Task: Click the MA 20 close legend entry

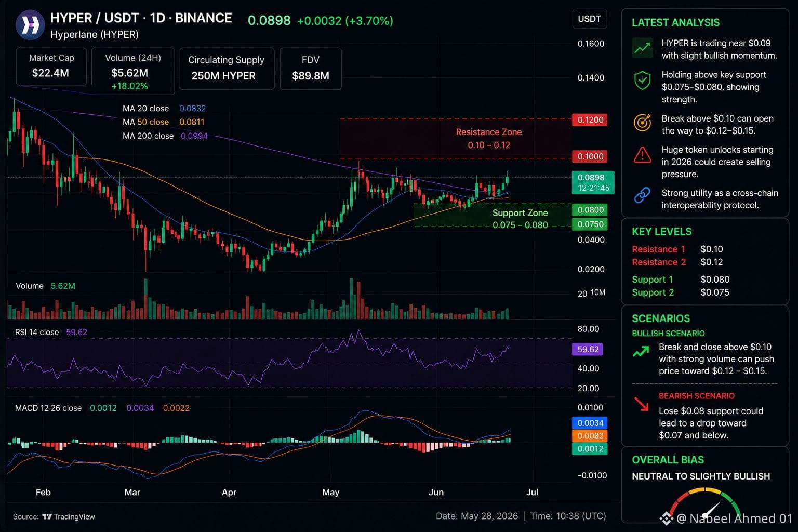Action: click(164, 109)
